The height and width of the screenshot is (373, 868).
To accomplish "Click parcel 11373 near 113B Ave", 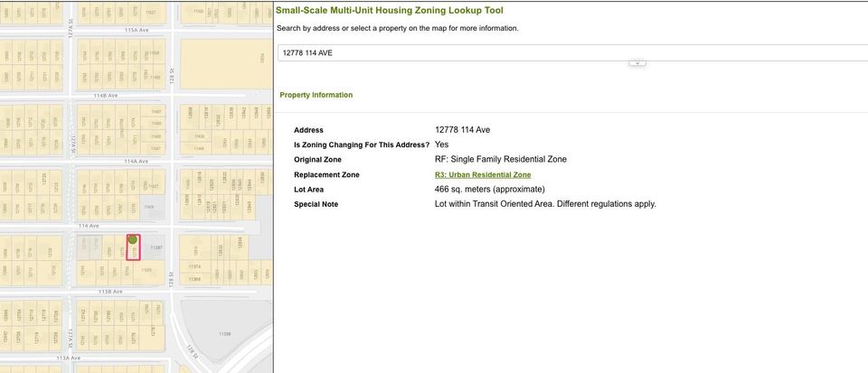I will tap(147, 270).
